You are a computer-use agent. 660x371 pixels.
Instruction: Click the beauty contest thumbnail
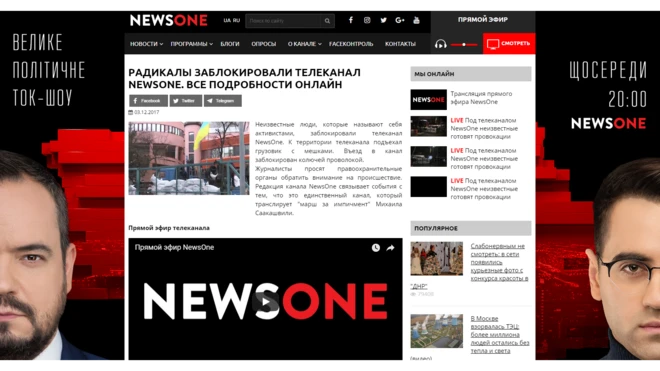click(x=436, y=259)
